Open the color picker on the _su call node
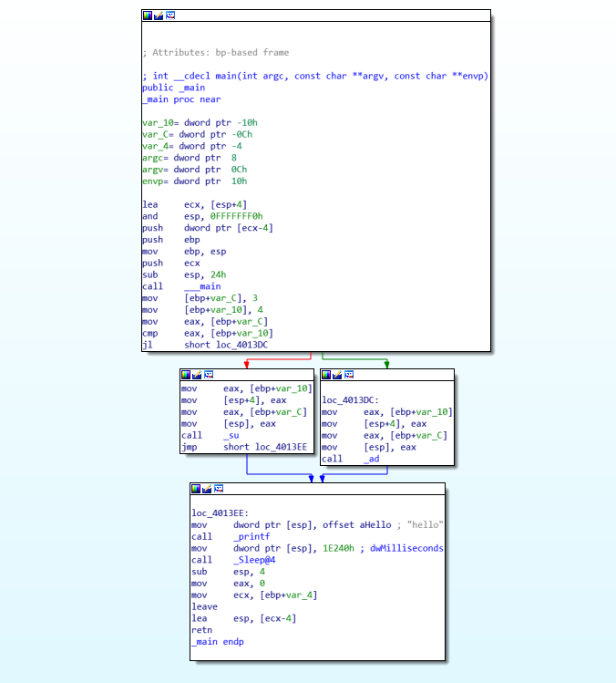Viewport: 616px width, 683px height. click(x=186, y=375)
